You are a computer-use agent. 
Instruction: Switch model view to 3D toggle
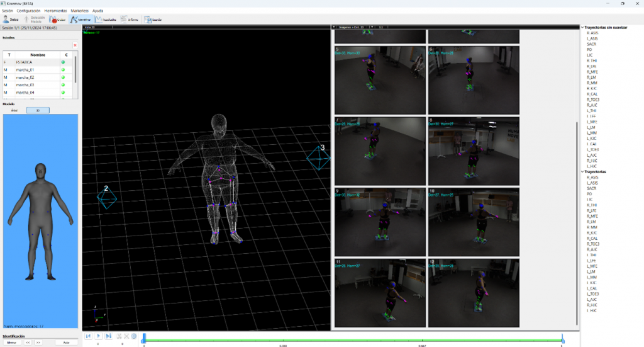tap(37, 110)
